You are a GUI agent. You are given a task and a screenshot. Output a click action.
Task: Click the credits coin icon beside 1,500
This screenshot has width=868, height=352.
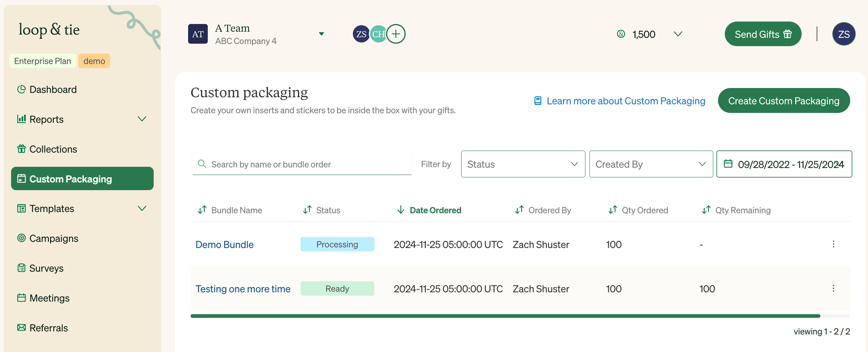pyautogui.click(x=621, y=34)
